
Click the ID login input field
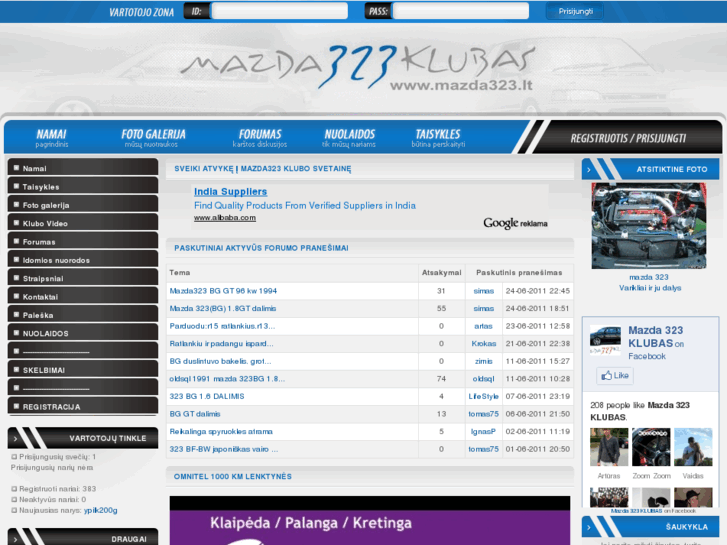click(x=280, y=11)
